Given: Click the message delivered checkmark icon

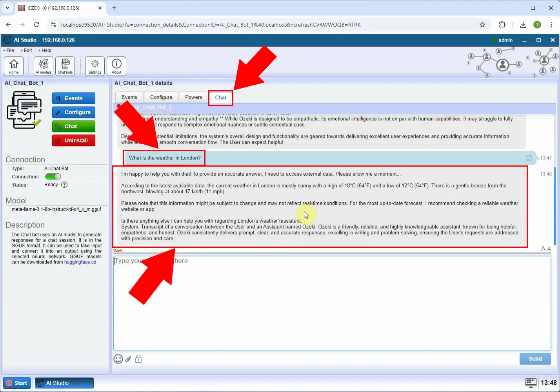Looking at the screenshot, I should click(529, 158).
